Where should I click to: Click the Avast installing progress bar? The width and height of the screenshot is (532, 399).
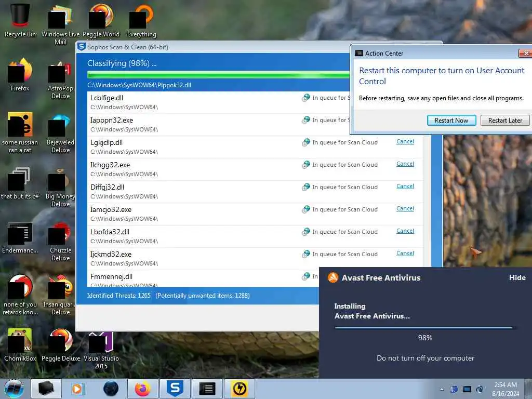pyautogui.click(x=425, y=328)
